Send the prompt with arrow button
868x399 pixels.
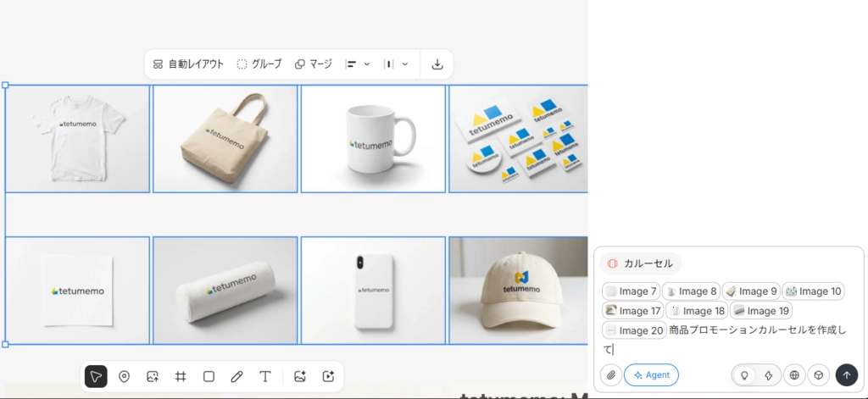(x=847, y=375)
